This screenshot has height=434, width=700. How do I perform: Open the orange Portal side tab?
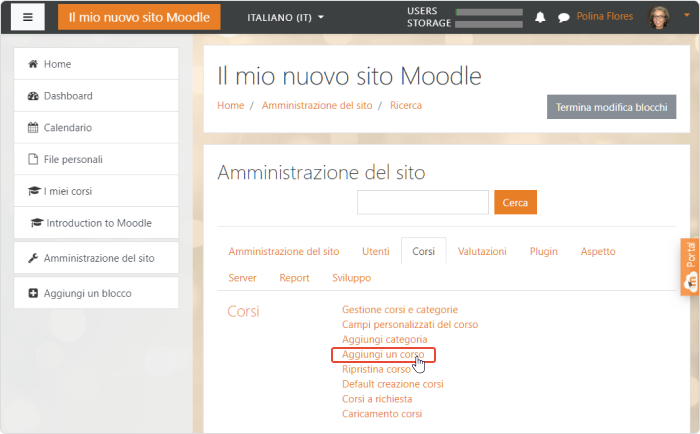[690, 267]
